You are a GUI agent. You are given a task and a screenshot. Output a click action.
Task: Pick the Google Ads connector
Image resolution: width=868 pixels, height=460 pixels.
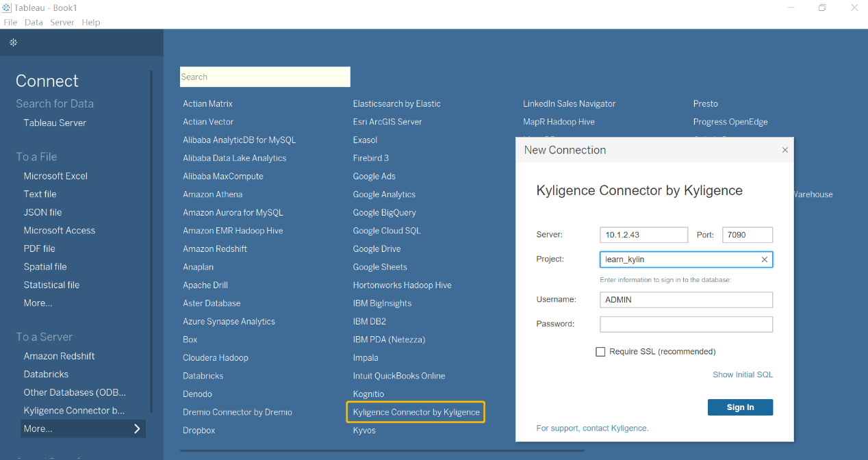click(x=374, y=177)
